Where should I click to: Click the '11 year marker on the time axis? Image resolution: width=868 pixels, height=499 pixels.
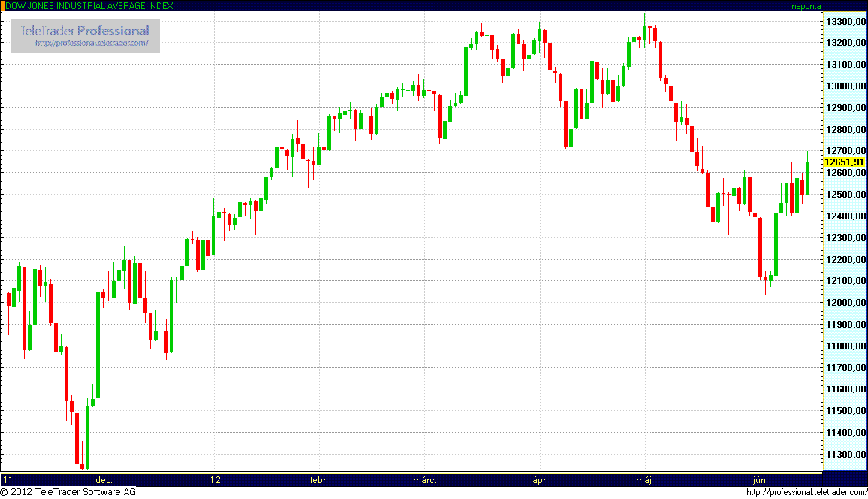click(7, 480)
